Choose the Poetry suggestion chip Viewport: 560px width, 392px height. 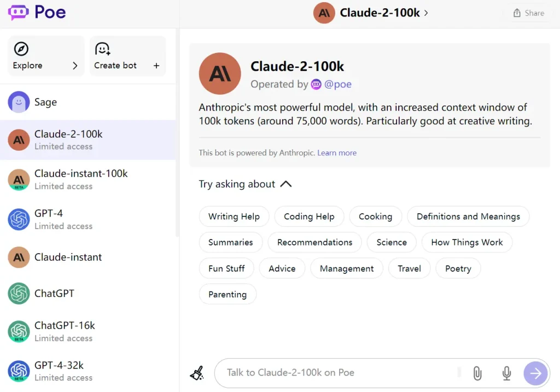458,268
